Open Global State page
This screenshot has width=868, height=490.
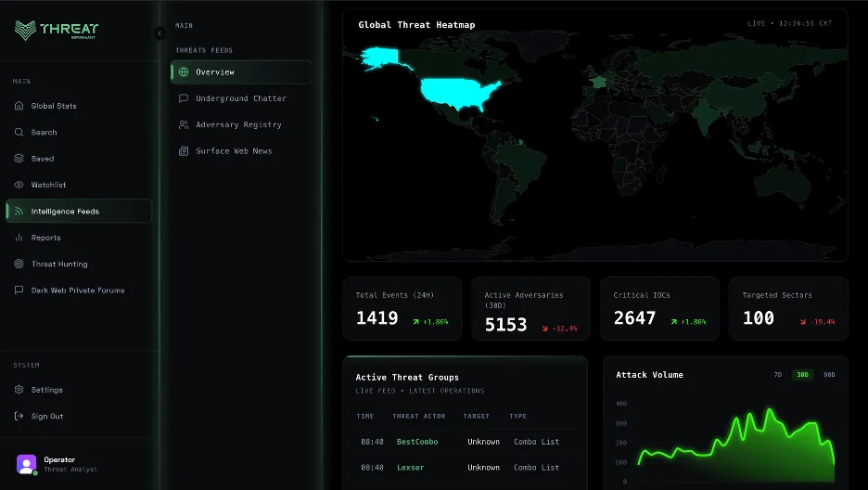79,106
